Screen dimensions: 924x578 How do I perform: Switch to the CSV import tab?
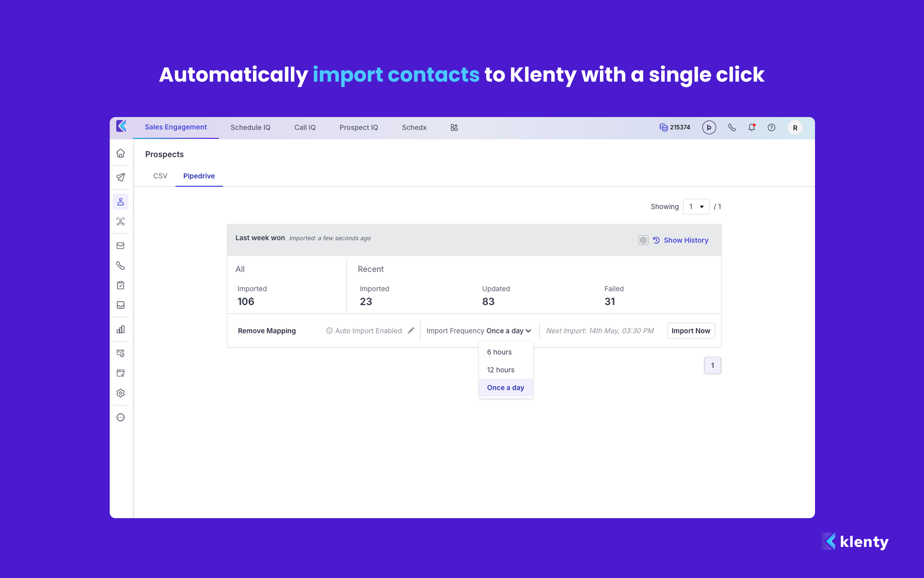click(x=160, y=176)
